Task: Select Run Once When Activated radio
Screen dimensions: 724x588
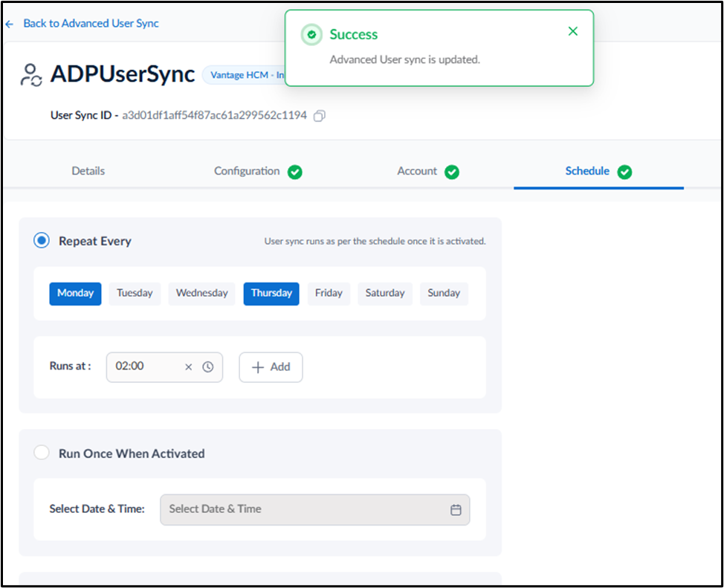Action: [x=42, y=453]
